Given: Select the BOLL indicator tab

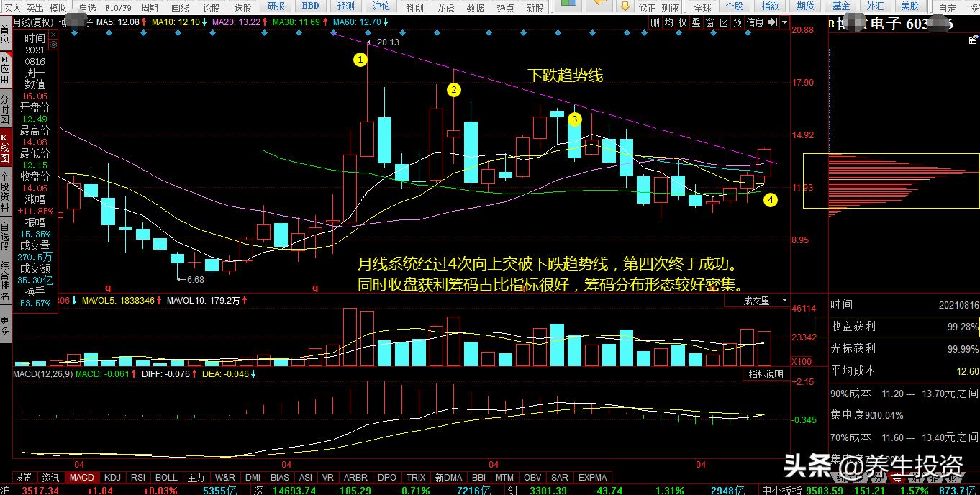Looking at the screenshot, I should coord(166,477).
